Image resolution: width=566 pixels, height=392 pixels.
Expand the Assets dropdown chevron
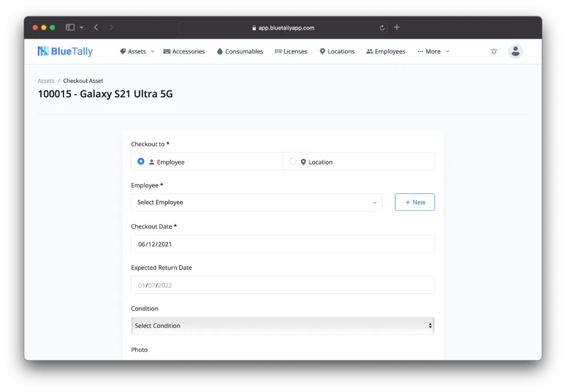[x=153, y=51]
